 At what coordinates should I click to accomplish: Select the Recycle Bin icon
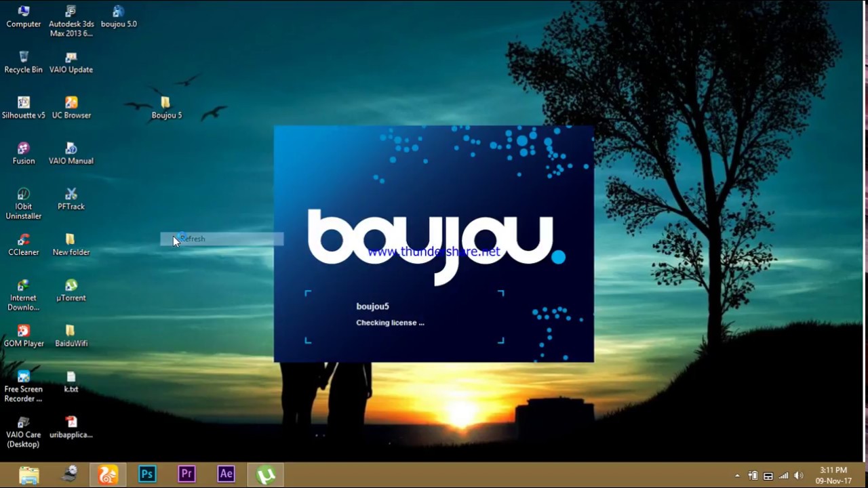click(24, 62)
